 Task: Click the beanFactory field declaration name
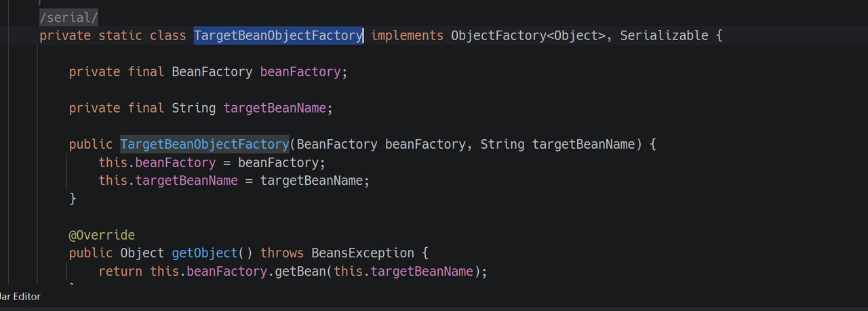tap(300, 71)
